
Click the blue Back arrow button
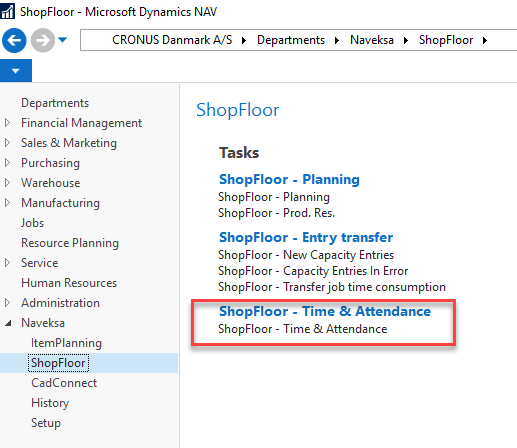click(x=14, y=40)
